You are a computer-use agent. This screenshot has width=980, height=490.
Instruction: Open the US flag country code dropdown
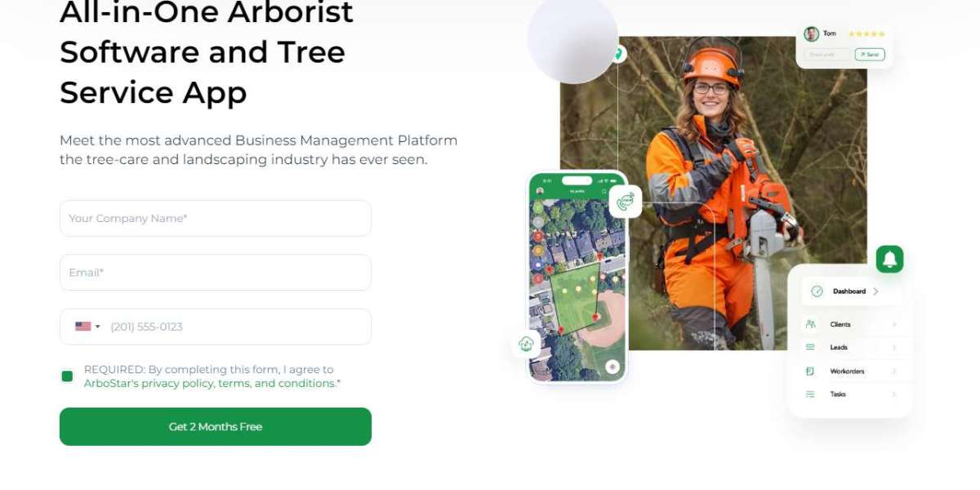[x=87, y=327]
